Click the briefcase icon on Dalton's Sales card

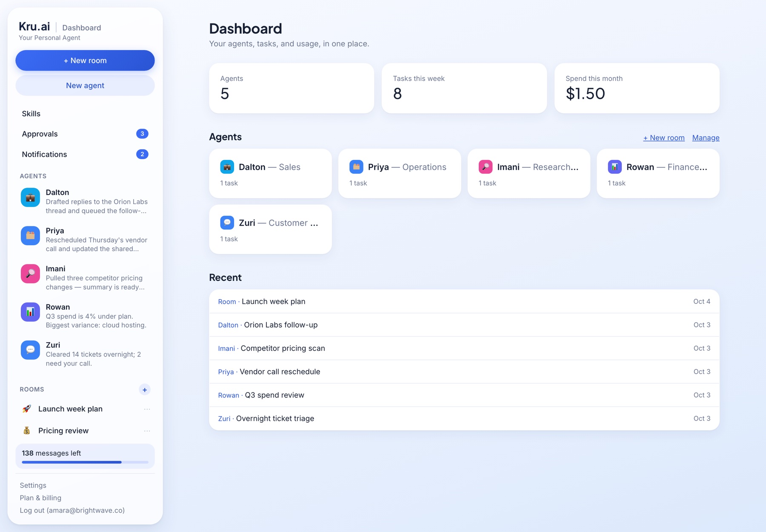227,167
